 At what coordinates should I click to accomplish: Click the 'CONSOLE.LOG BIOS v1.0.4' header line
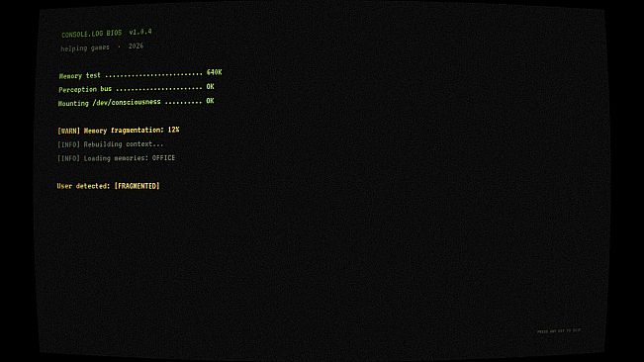pyautogui.click(x=107, y=33)
